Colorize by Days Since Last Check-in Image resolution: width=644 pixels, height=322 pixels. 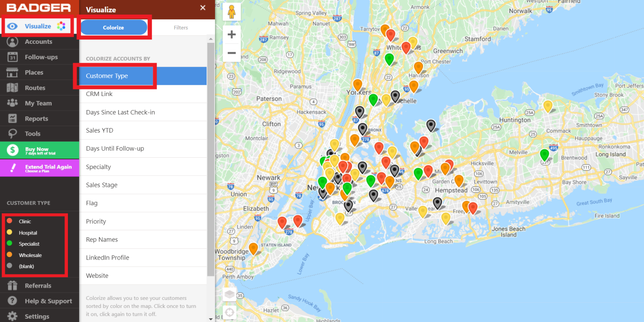click(x=143, y=112)
